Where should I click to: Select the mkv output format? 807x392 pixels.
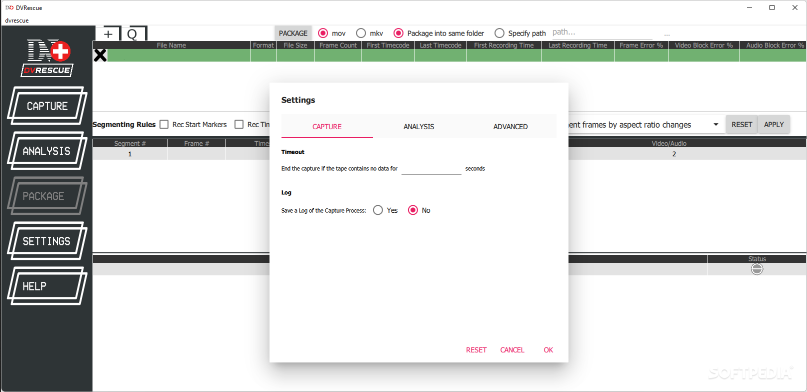(361, 33)
